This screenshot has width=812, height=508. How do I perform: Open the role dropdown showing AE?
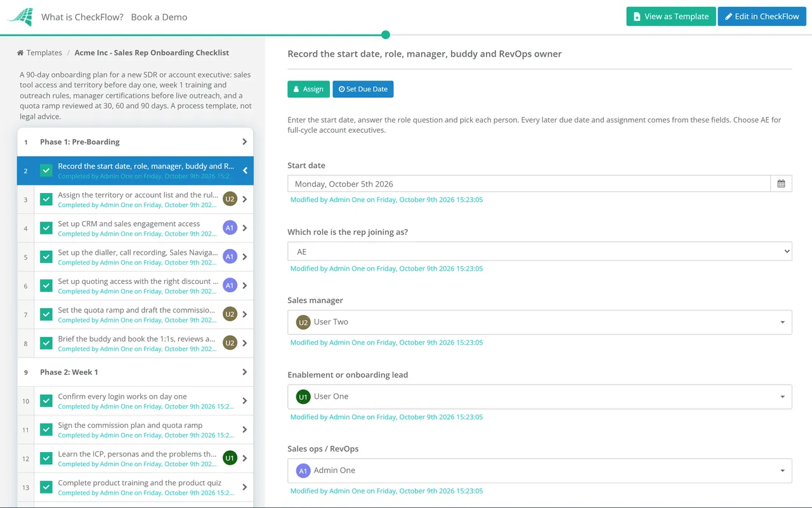540,251
